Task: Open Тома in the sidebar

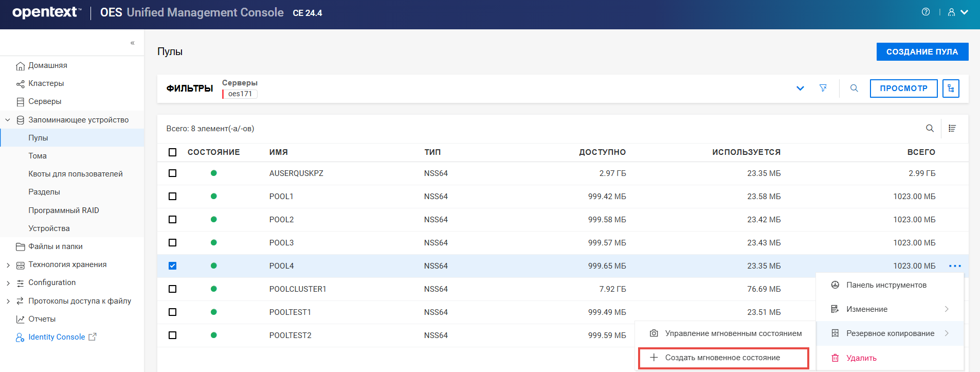Action: 38,156
